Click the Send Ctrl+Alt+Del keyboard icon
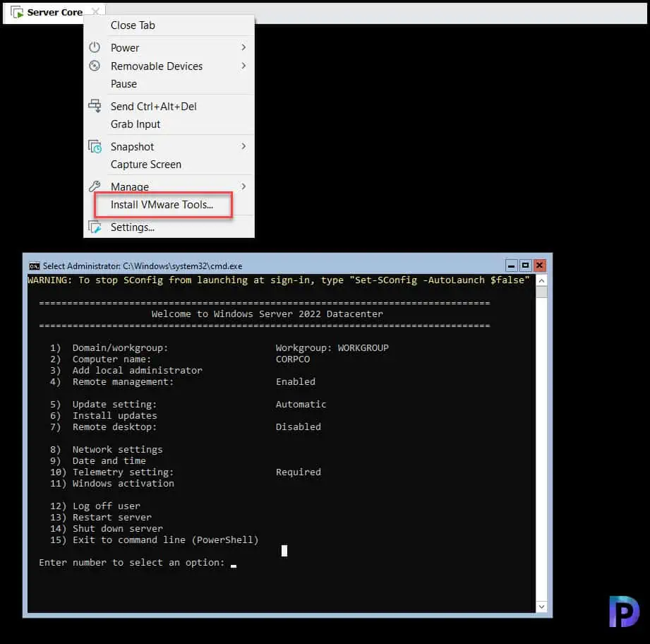Screen dimensions: 650x644 point(95,106)
